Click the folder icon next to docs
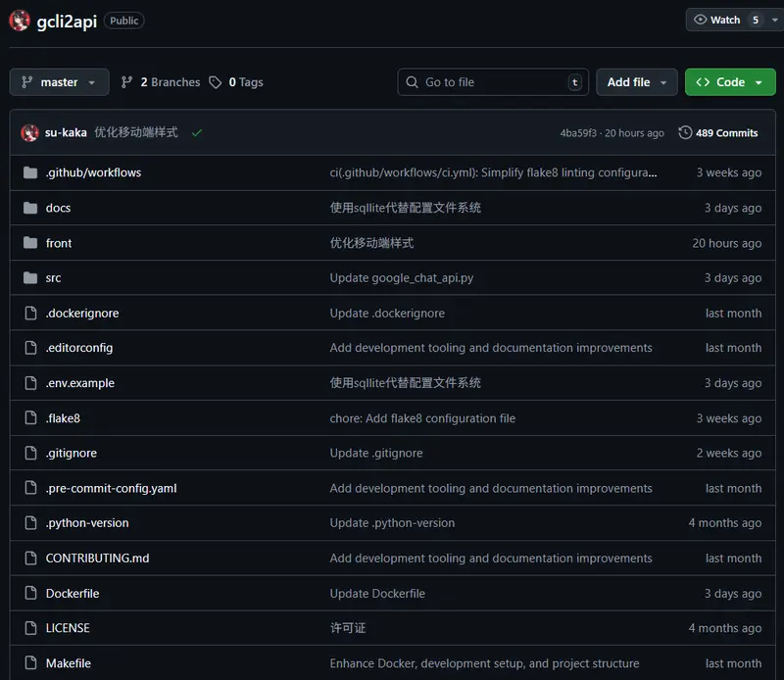Viewport: 784px width, 680px height. tap(30, 208)
